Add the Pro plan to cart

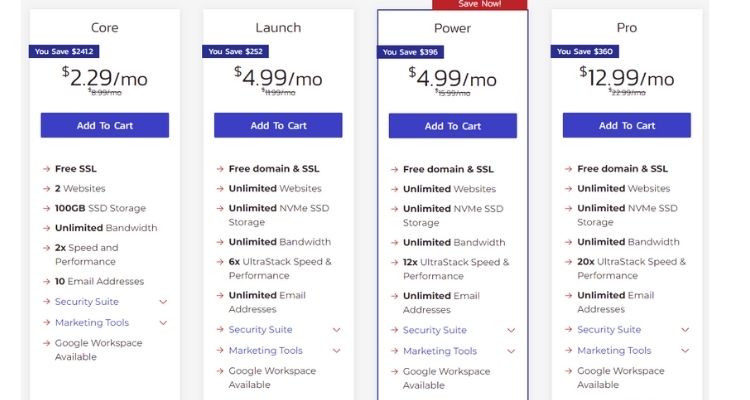[627, 125]
